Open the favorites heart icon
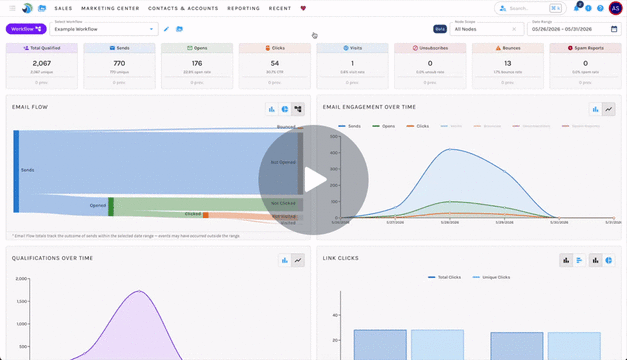The height and width of the screenshot is (360, 627). pos(303,8)
